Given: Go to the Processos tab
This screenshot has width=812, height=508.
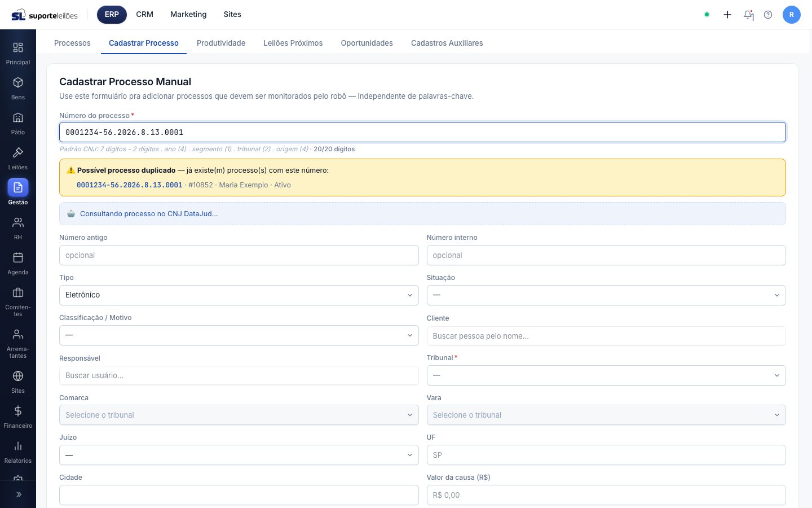Looking at the screenshot, I should 72,43.
